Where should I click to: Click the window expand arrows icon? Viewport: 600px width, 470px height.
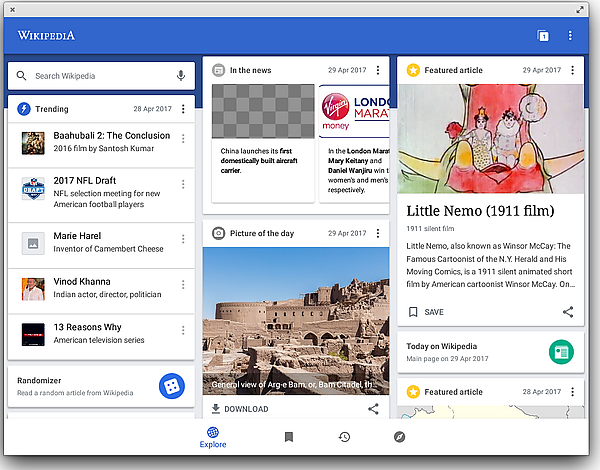(580, 10)
